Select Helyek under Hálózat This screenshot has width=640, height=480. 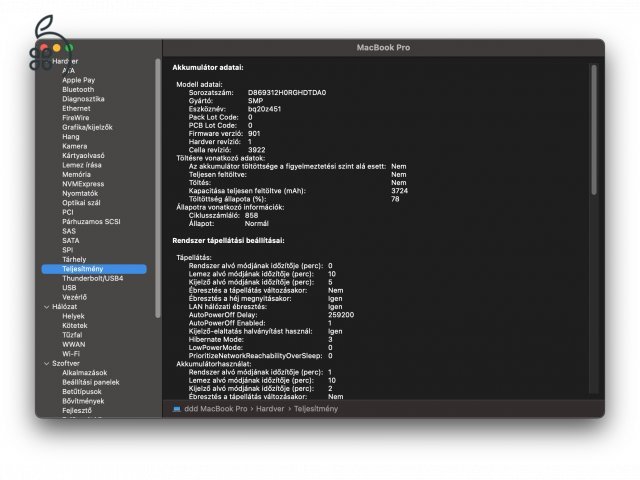[x=73, y=316]
